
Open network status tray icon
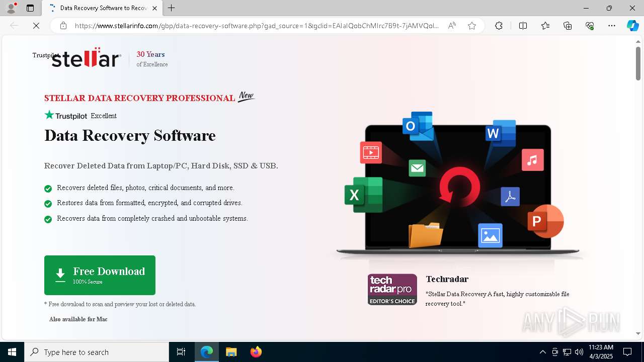[x=567, y=352]
